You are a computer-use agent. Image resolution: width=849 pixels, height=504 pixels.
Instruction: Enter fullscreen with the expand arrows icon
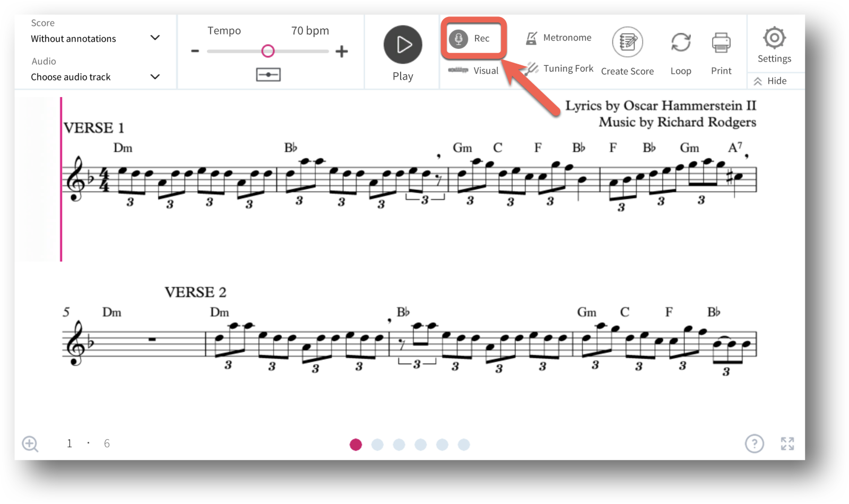pyautogui.click(x=787, y=444)
